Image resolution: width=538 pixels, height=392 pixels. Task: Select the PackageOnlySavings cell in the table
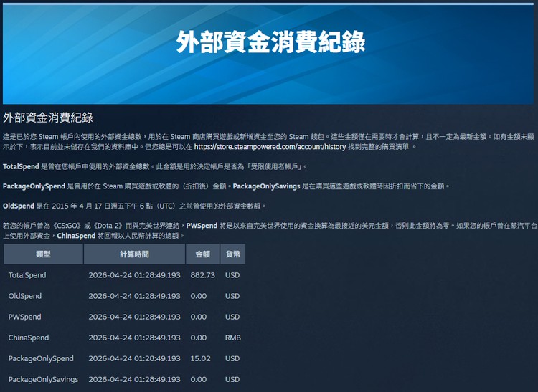[x=43, y=380]
